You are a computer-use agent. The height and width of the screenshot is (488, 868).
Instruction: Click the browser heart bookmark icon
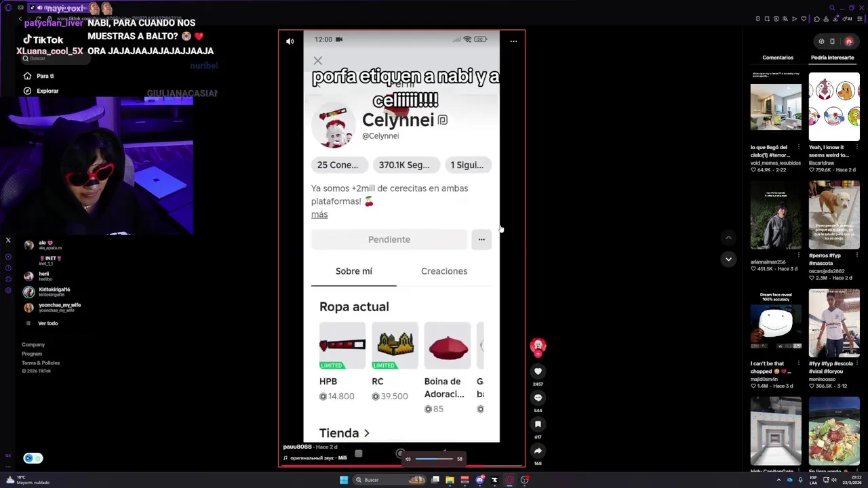click(804, 19)
